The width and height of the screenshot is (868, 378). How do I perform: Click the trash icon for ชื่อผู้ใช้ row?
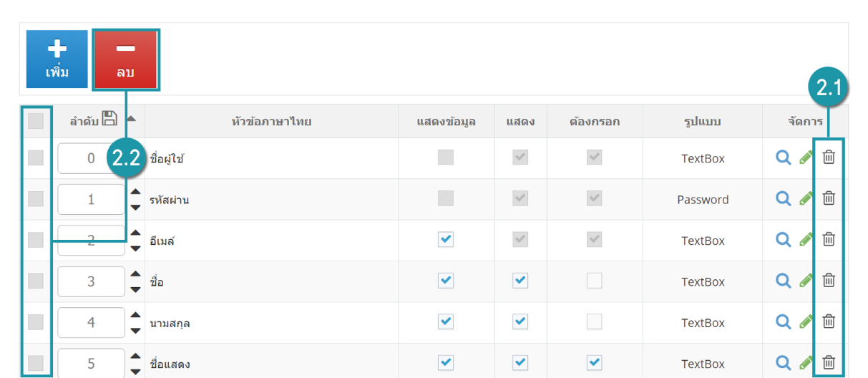click(x=828, y=157)
